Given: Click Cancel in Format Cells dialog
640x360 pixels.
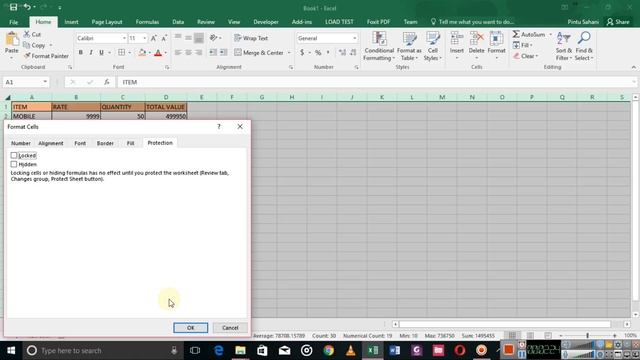Looking at the screenshot, I should click(x=230, y=328).
